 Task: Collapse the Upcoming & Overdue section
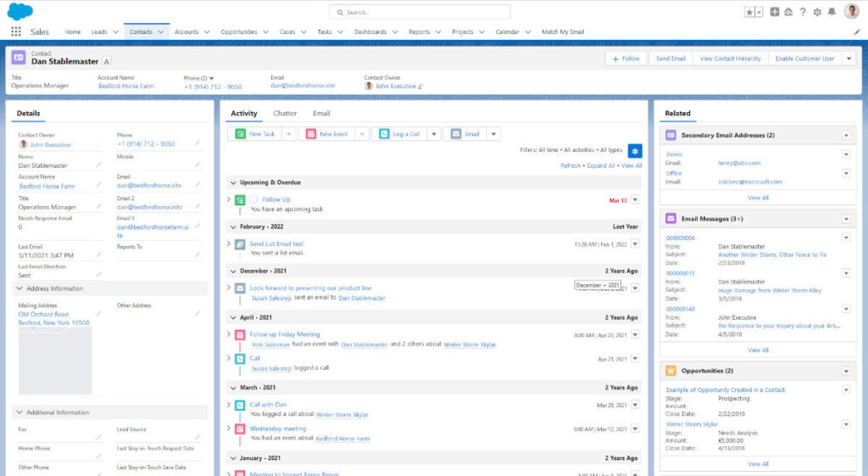pyautogui.click(x=232, y=182)
